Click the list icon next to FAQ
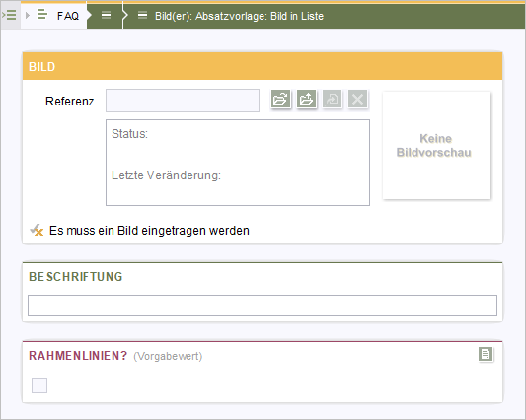Screen dimensions: 526x420 click(41, 15)
